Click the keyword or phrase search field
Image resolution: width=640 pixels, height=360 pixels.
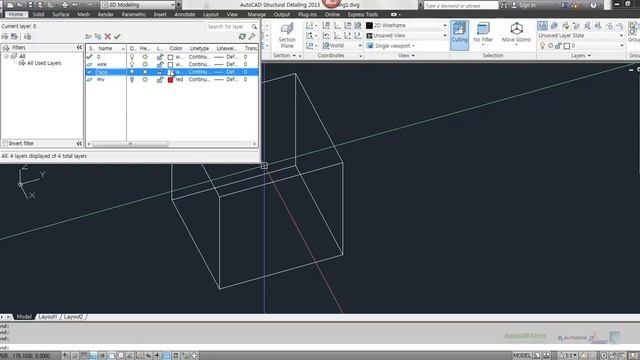pyautogui.click(x=461, y=5)
